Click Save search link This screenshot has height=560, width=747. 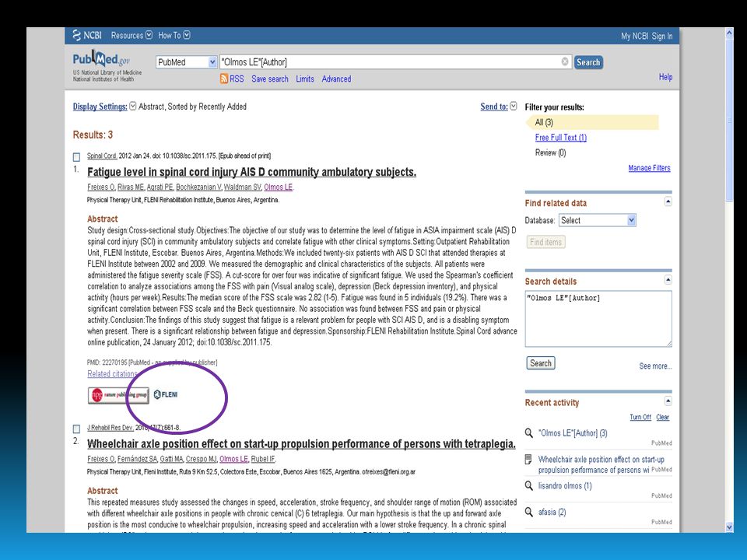click(270, 79)
